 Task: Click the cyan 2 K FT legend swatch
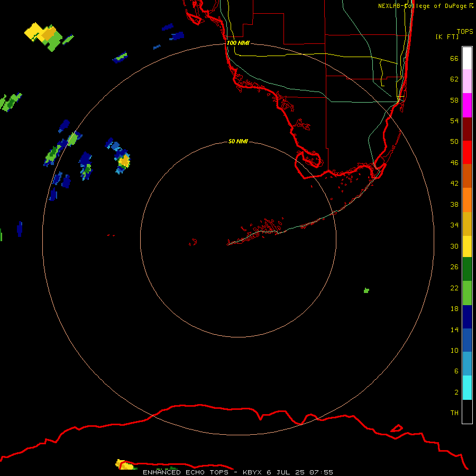[x=467, y=388]
